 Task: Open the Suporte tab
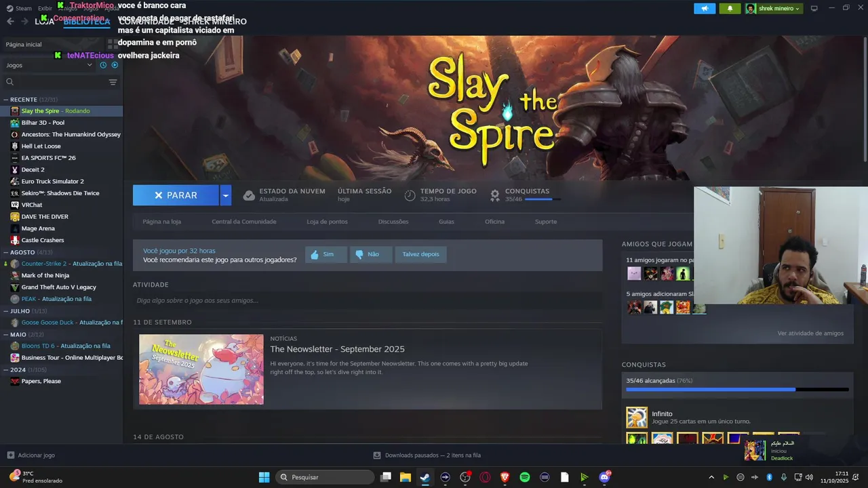pos(546,222)
